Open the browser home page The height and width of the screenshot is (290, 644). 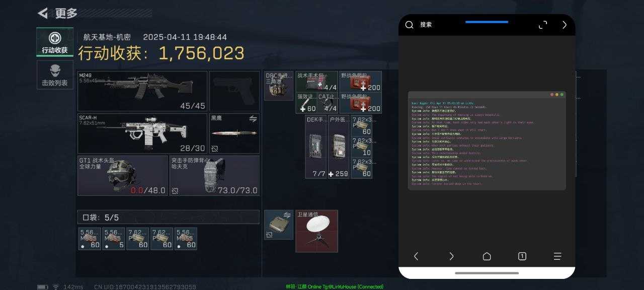click(x=487, y=256)
